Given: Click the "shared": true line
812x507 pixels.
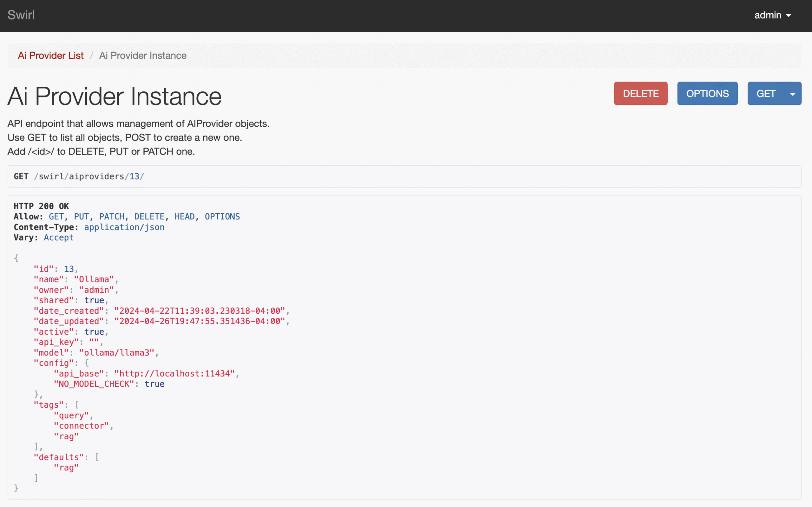Looking at the screenshot, I should (x=71, y=300).
